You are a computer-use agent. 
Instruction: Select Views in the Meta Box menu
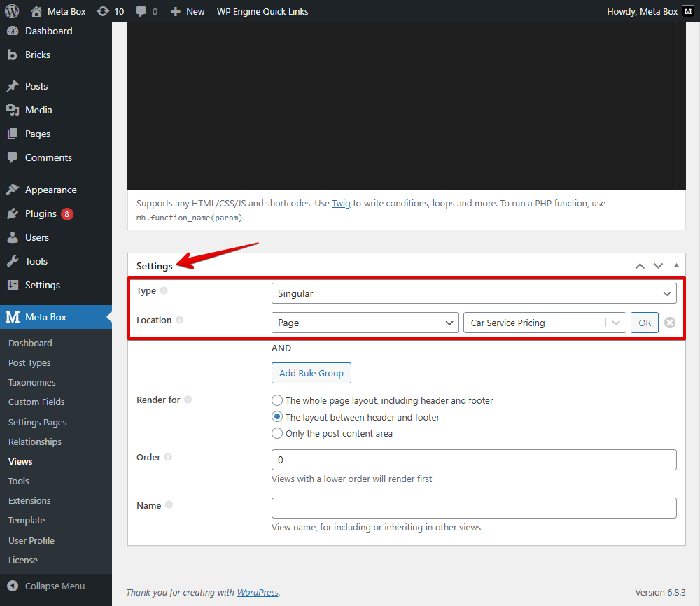tap(20, 461)
